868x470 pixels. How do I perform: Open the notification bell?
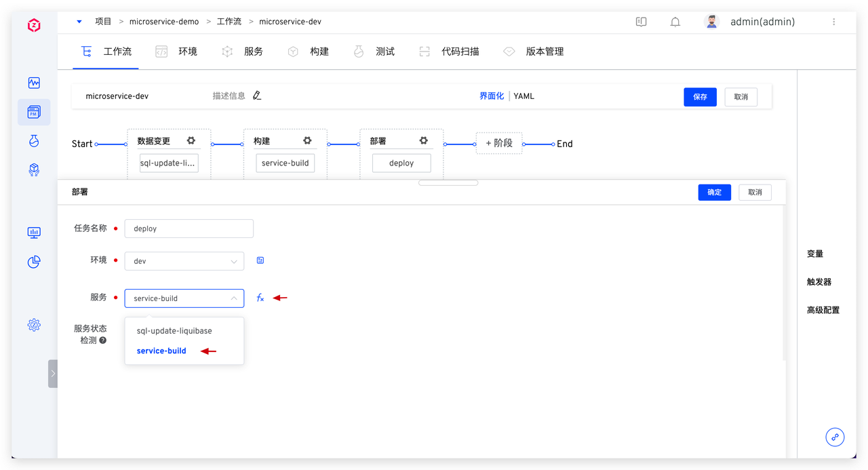675,22
